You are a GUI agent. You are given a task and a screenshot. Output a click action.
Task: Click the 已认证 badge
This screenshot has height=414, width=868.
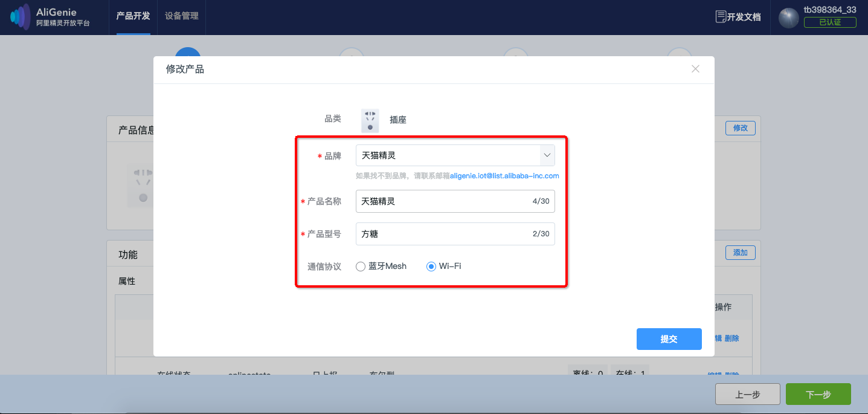(x=830, y=22)
